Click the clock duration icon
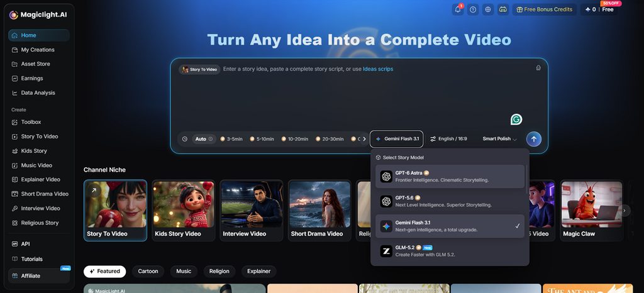The image size is (644, 293). (x=185, y=139)
